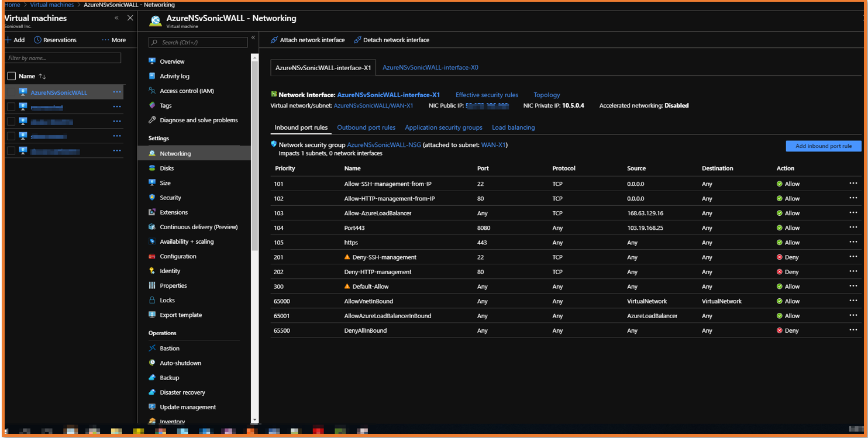Click Detach network interface button
868x438 pixels.
coord(392,40)
